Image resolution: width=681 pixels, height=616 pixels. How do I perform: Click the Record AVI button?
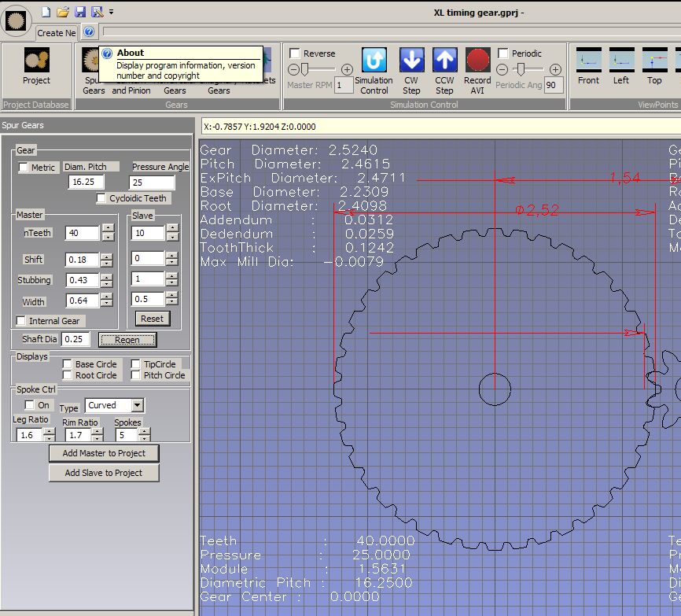click(477, 72)
